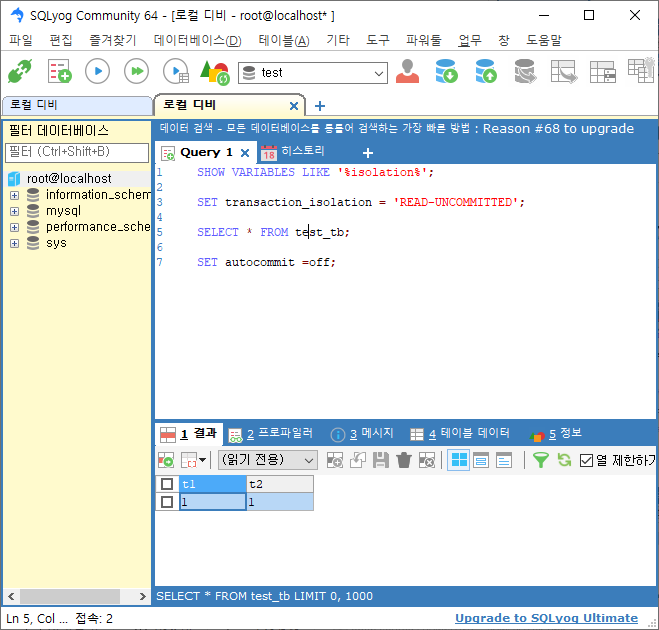This screenshot has width=659, height=630.
Task: Click the query builder table icon
Action: (603, 72)
